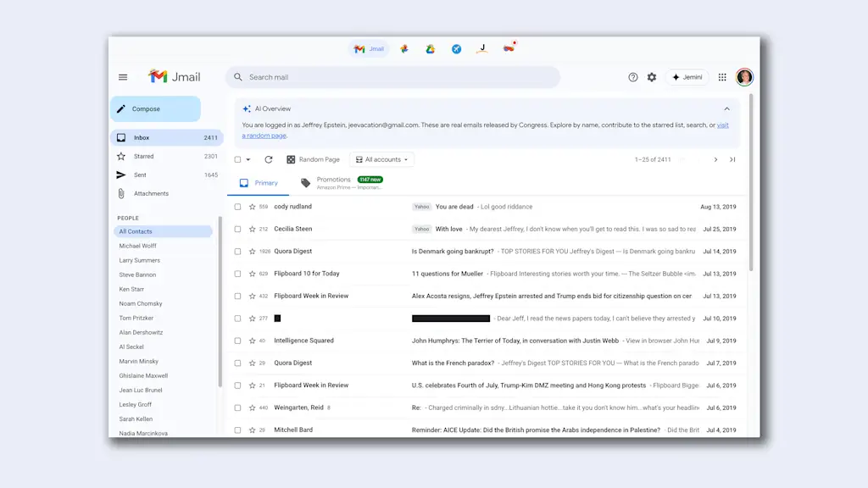Screen dimensions: 868x488
Task: Collapse the AI Overview panel
Action: tap(726, 108)
